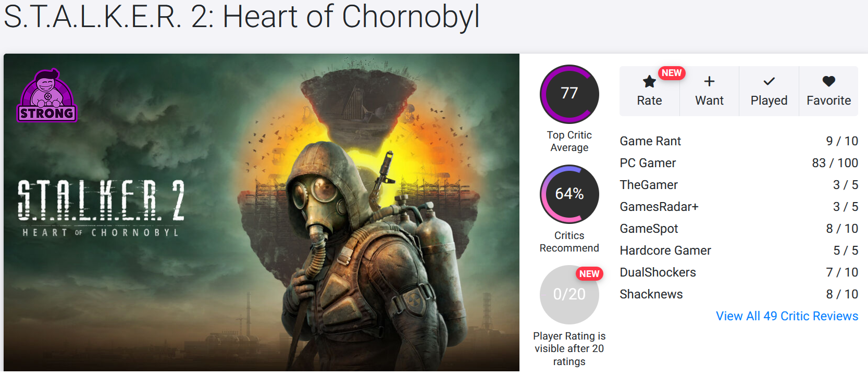
Task: Click the 0/20 Player Rating circle
Action: (x=569, y=295)
